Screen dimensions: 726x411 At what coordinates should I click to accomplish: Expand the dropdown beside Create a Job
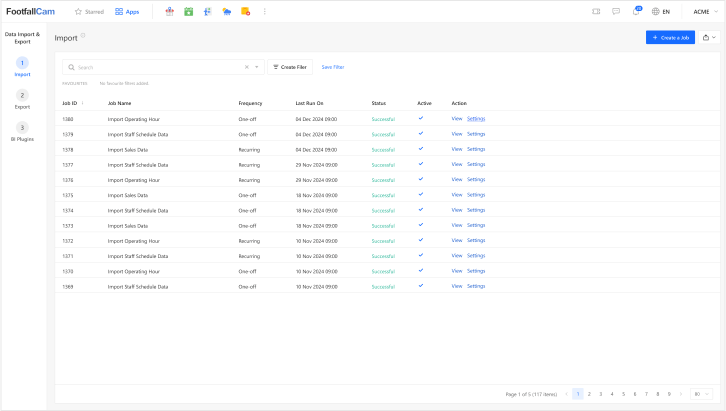pos(709,37)
